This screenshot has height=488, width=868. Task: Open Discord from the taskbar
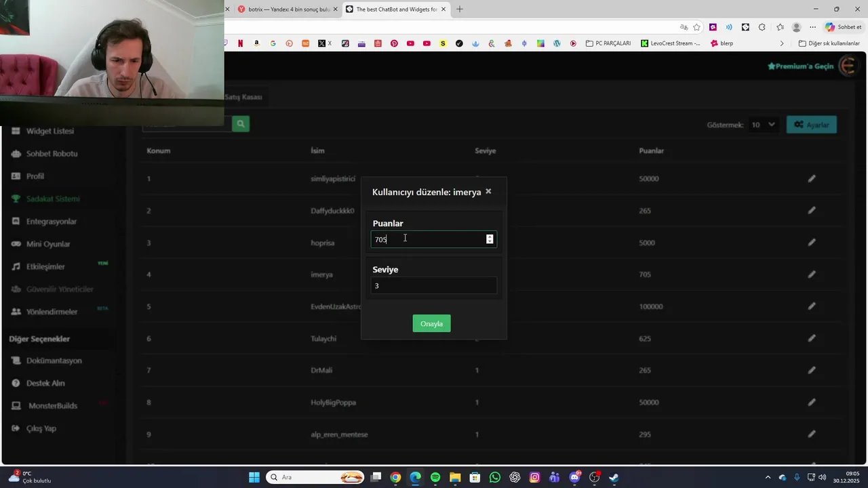(x=575, y=477)
